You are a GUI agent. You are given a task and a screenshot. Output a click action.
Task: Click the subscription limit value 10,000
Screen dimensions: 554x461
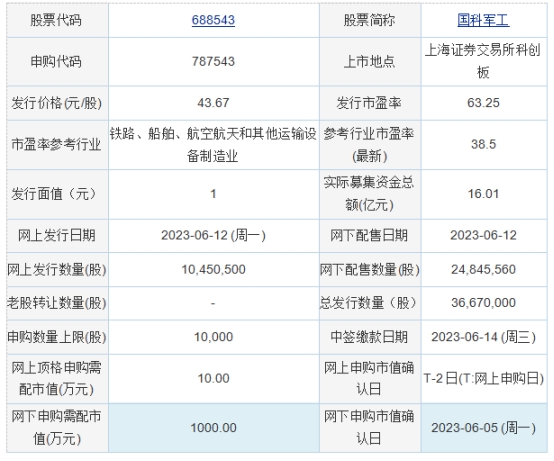pyautogui.click(x=213, y=337)
